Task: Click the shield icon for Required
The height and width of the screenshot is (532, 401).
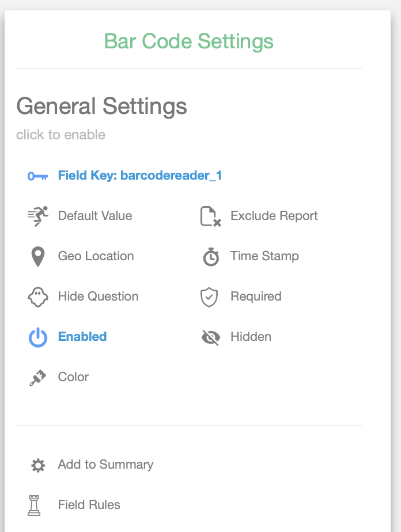Action: pyautogui.click(x=209, y=297)
